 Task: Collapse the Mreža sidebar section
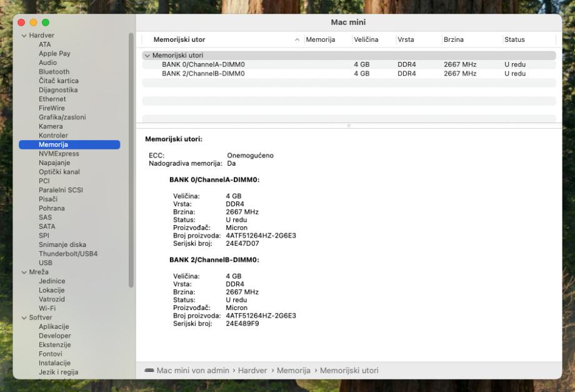pyautogui.click(x=24, y=272)
